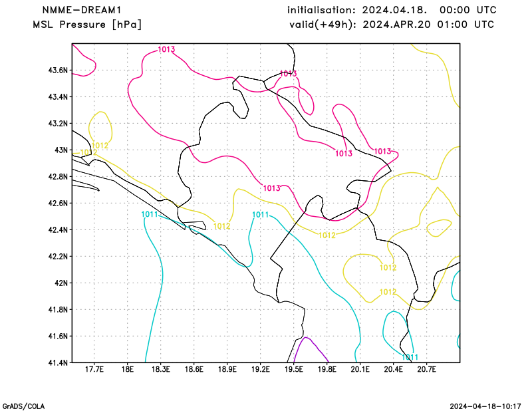This screenshot has height=411, width=532.
Task: Click the 18.3E longitude label
Action: pos(161,369)
